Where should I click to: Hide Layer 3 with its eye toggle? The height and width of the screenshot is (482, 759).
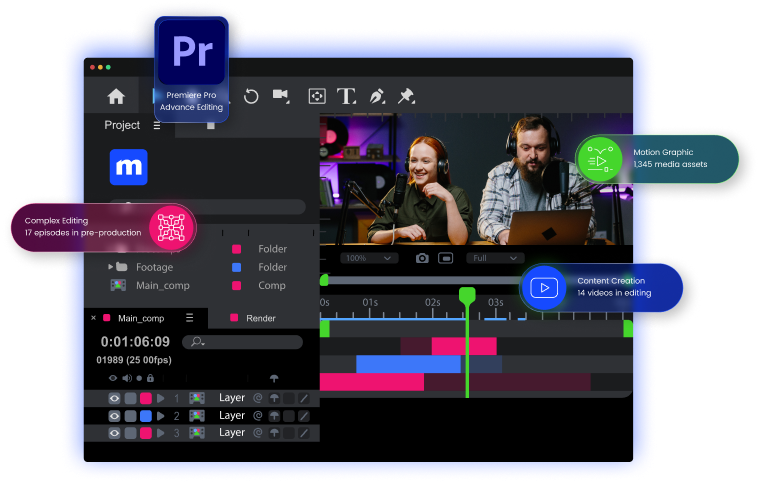[x=114, y=433]
